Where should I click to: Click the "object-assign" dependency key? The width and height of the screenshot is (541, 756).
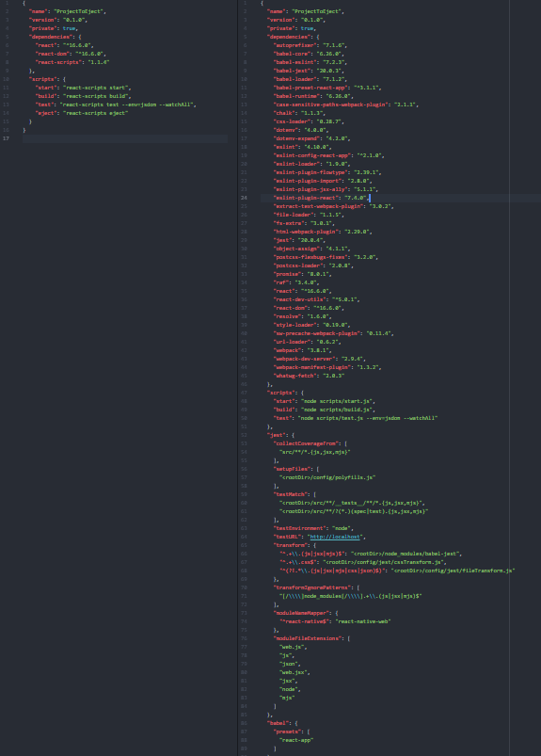point(296,249)
